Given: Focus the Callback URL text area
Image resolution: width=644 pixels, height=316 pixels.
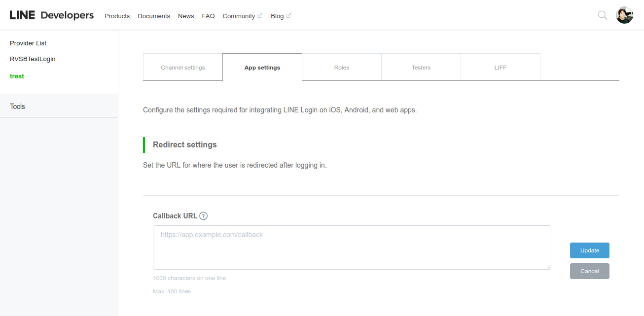Looking at the screenshot, I should point(352,247).
